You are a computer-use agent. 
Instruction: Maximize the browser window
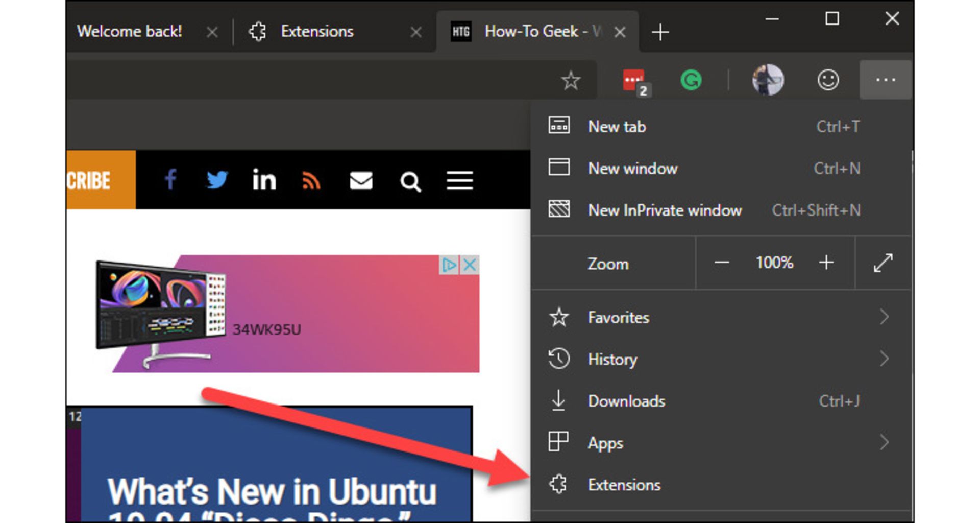coord(832,19)
